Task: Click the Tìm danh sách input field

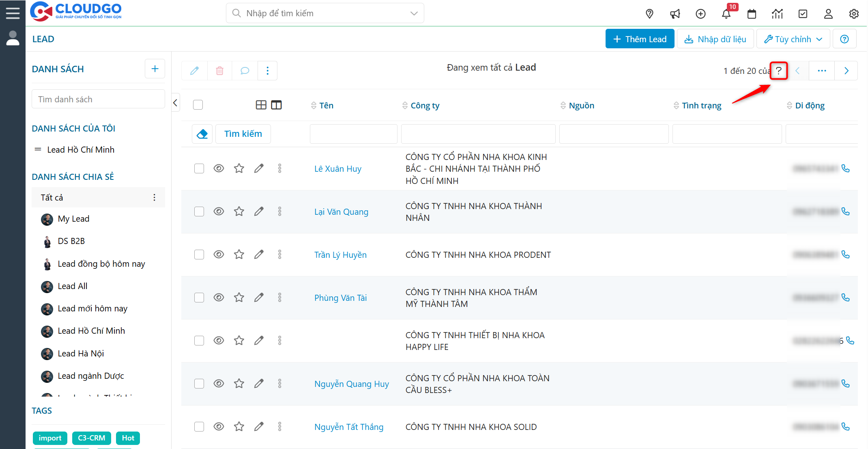Action: [x=98, y=99]
